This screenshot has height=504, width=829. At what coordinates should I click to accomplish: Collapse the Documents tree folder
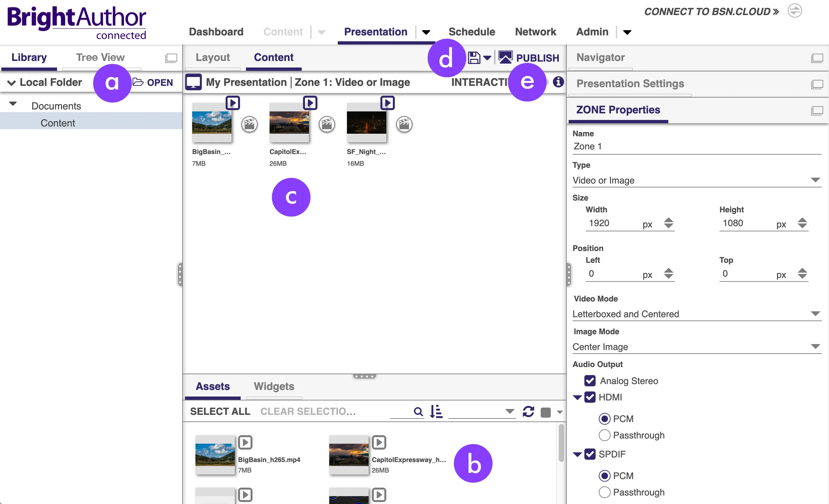point(13,104)
